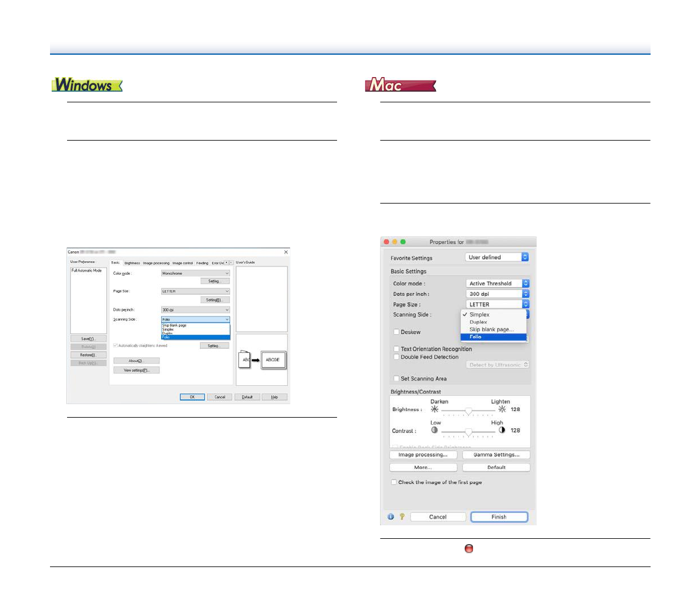Image resolution: width=700 pixels, height=600 pixels.
Task: Select Full Automatic Mode in User Preference list
Action: pos(86,271)
